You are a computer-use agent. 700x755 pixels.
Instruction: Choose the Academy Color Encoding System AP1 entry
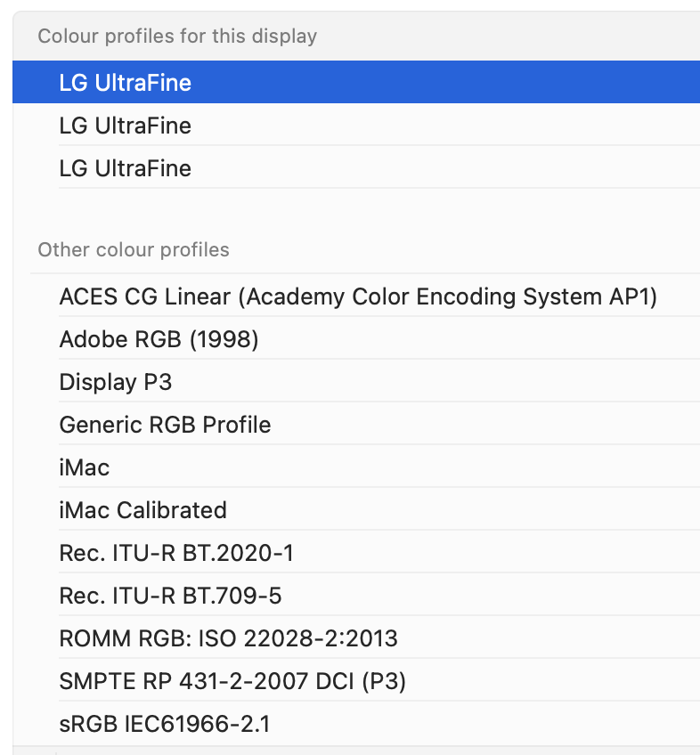coord(358,296)
